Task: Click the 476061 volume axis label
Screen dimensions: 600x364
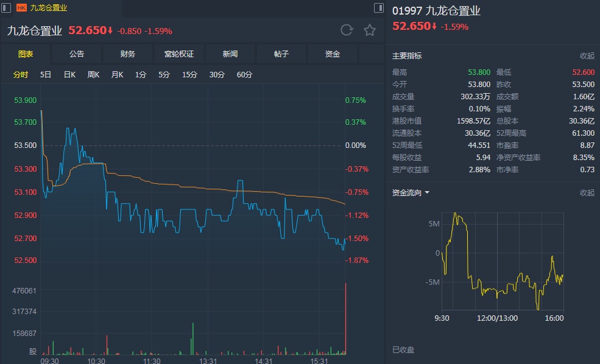Action: [24, 291]
